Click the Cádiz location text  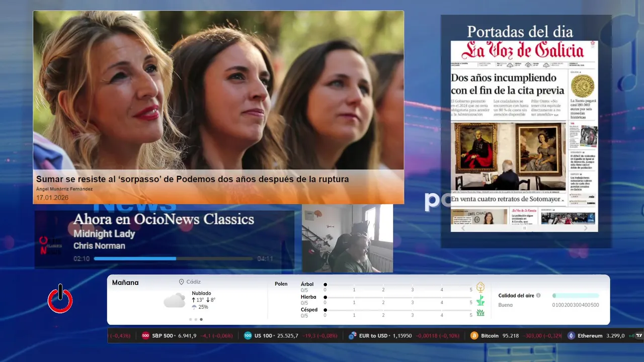point(193,282)
